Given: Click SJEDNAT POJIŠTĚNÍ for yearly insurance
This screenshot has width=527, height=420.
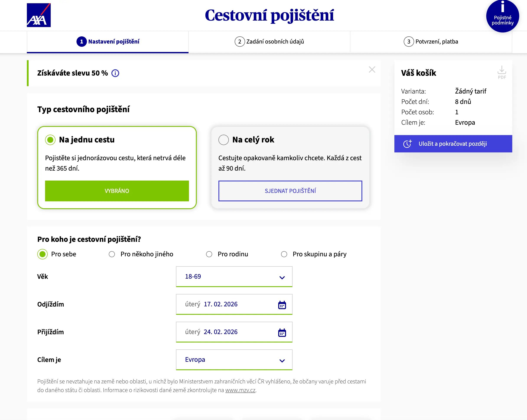Looking at the screenshot, I should coord(290,191).
